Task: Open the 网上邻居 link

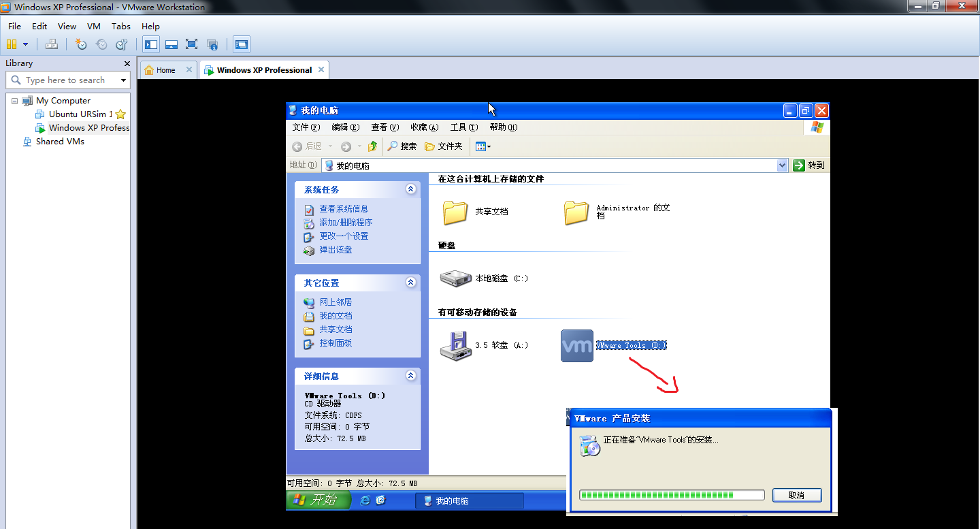Action: point(336,302)
